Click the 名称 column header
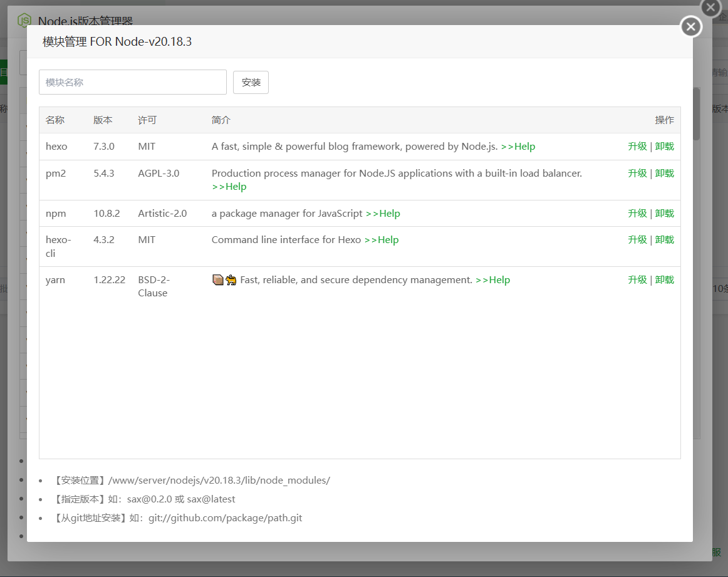The image size is (728, 577). 55,120
